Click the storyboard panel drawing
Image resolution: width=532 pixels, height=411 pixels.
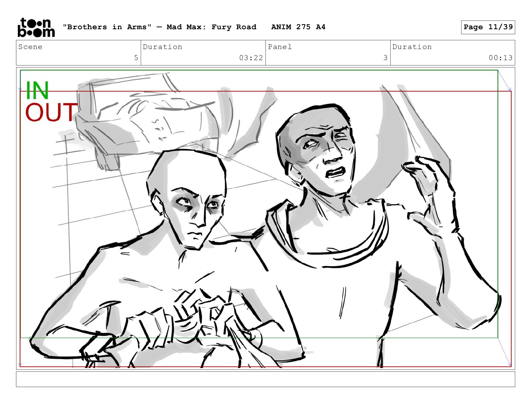[x=265, y=218]
